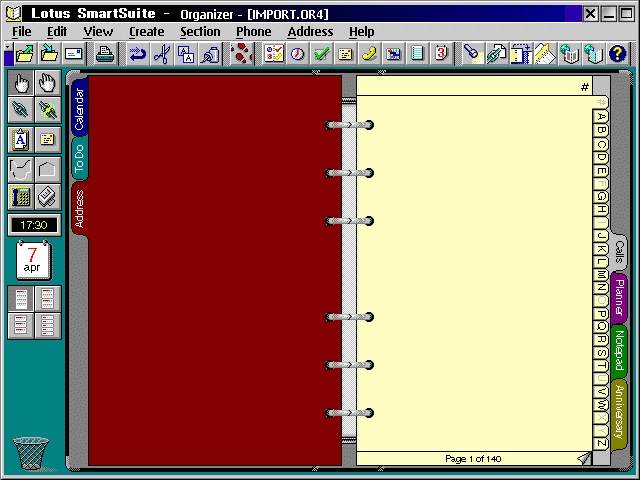Jump to the letter Z index tab
Image resolution: width=640 pixels, height=480 pixels.
[x=601, y=443]
